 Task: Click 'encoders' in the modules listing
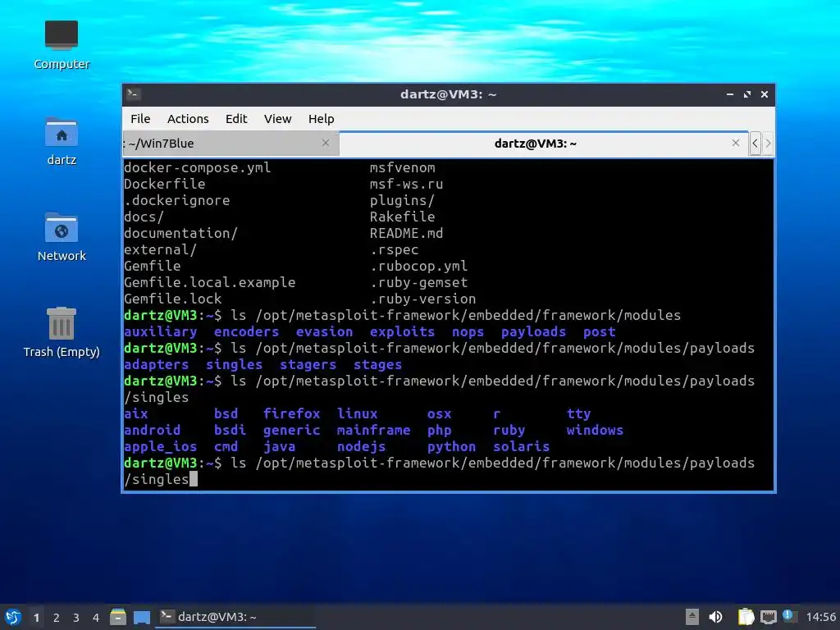click(x=246, y=331)
